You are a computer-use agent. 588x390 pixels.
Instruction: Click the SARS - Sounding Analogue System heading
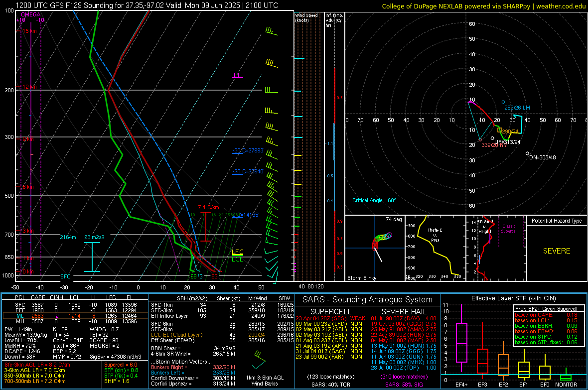point(368,300)
